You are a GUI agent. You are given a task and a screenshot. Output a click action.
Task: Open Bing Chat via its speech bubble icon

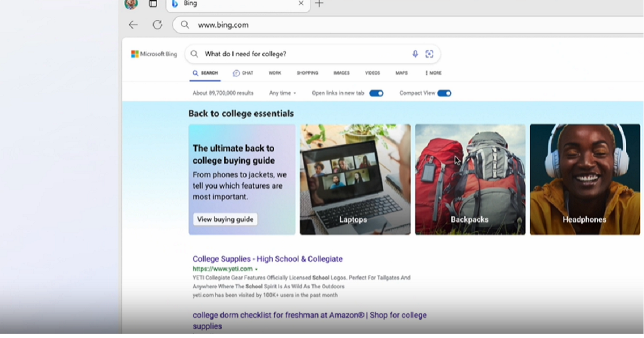click(236, 72)
